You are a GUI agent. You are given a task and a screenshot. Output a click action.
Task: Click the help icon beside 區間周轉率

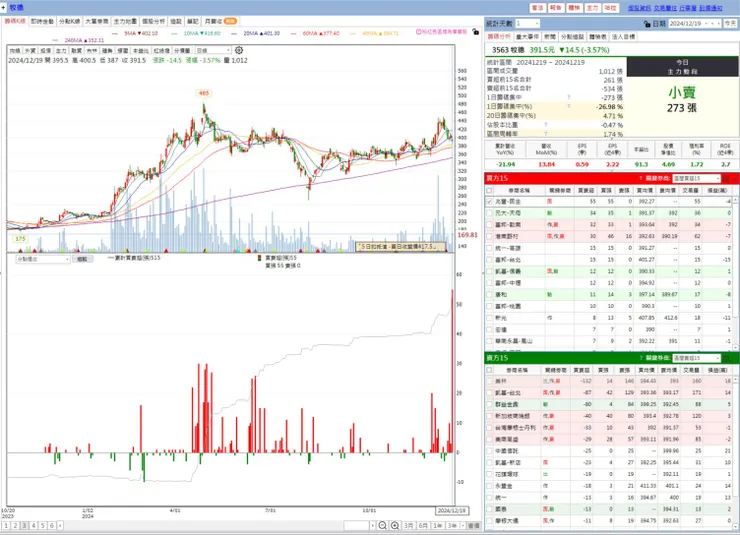[546, 134]
